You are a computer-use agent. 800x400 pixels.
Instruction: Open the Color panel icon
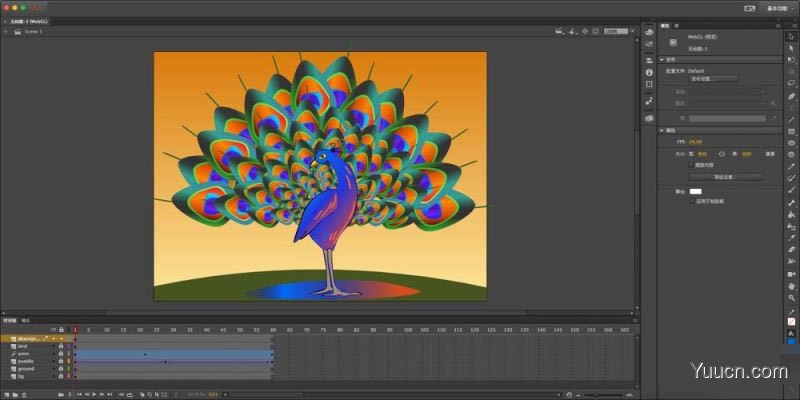pyautogui.click(x=649, y=32)
